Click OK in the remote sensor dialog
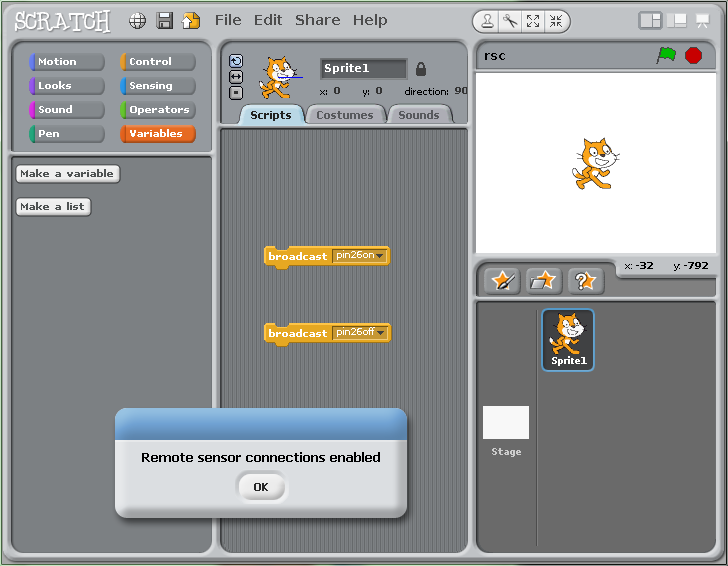728x566 pixels. click(261, 487)
